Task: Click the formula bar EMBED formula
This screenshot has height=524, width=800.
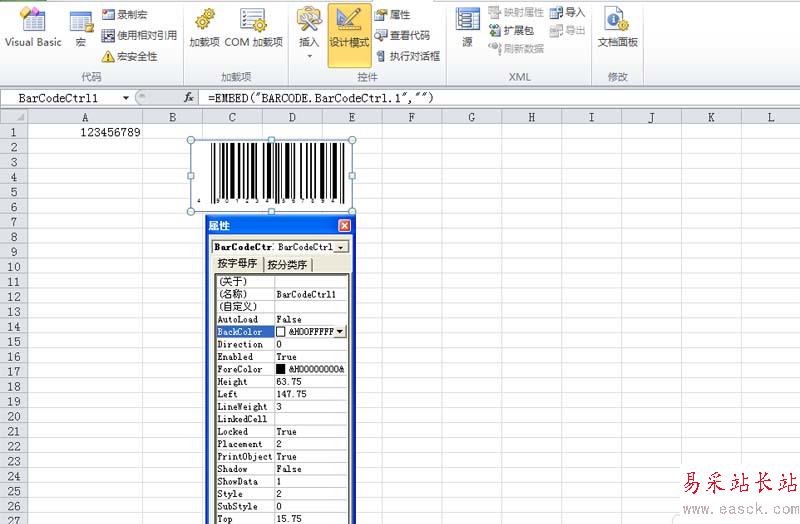Action: point(321,97)
